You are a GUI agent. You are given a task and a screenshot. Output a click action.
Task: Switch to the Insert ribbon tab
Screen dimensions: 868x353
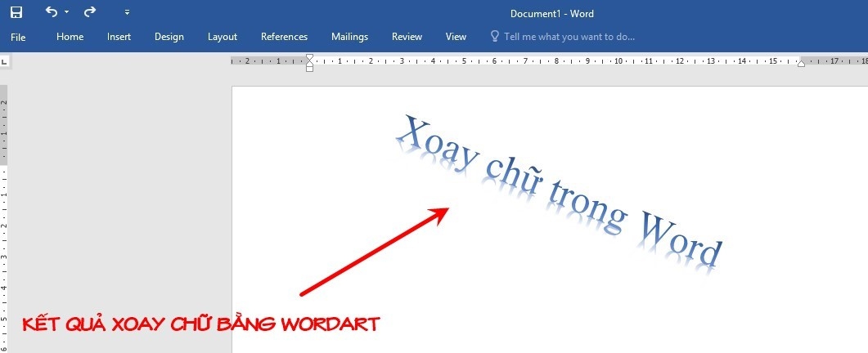(x=119, y=37)
